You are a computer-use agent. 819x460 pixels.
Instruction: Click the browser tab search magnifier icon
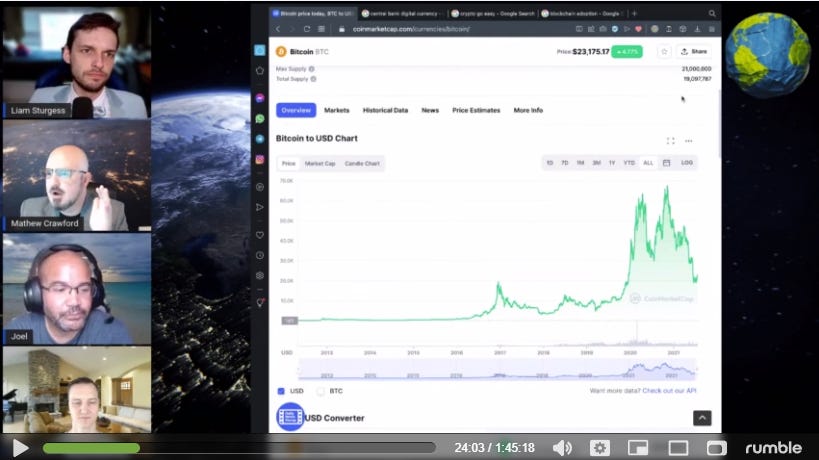pos(712,14)
